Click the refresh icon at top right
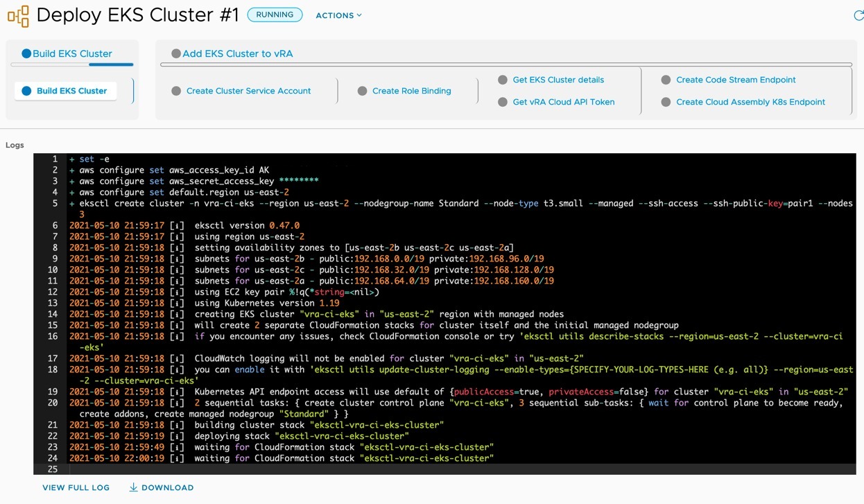Image resolution: width=864 pixels, height=504 pixels. pyautogui.click(x=858, y=15)
